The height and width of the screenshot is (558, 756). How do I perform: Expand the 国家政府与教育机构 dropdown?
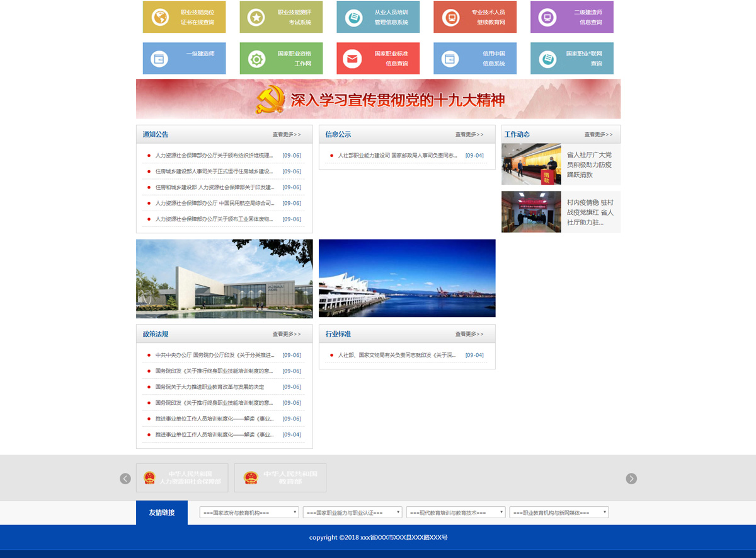coord(249,513)
